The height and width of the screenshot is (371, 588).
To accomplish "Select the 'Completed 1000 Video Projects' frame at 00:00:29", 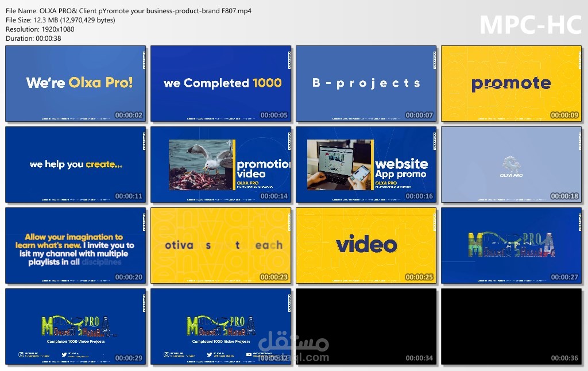I will (75, 327).
